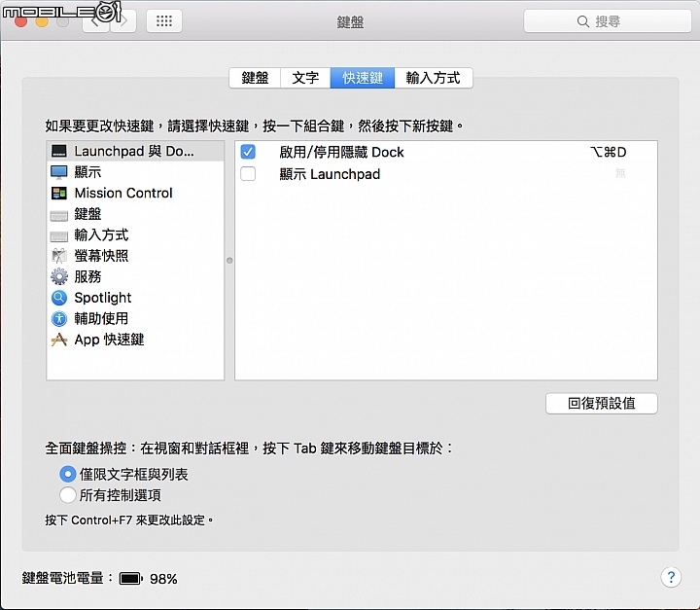Click the split divider handle between lists
This screenshot has height=610, width=700.
229,260
